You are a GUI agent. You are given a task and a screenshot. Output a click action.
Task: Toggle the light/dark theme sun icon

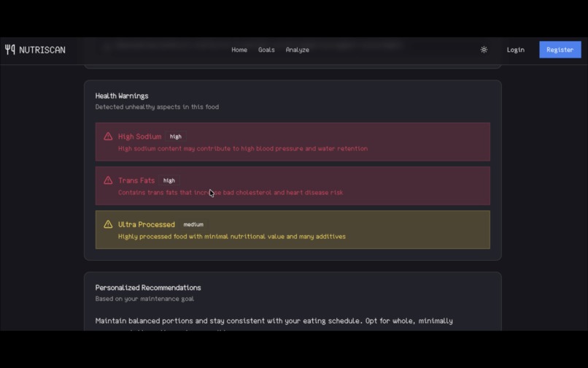[x=484, y=50]
